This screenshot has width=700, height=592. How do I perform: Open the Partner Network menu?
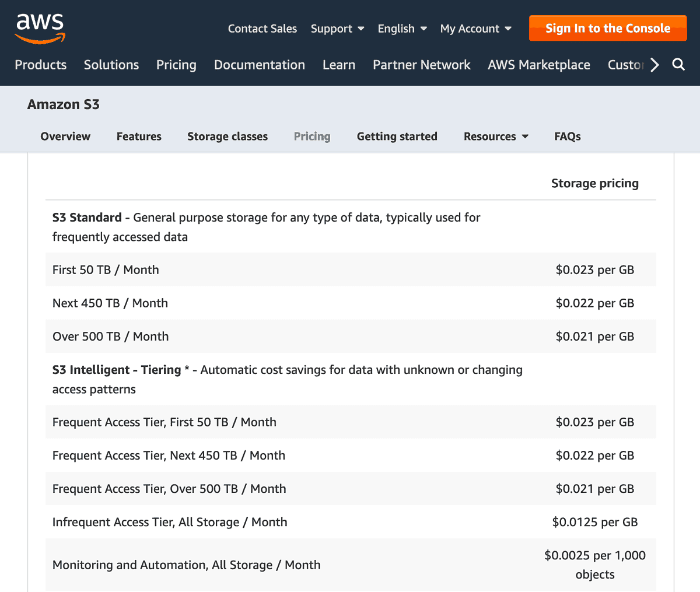tap(422, 65)
